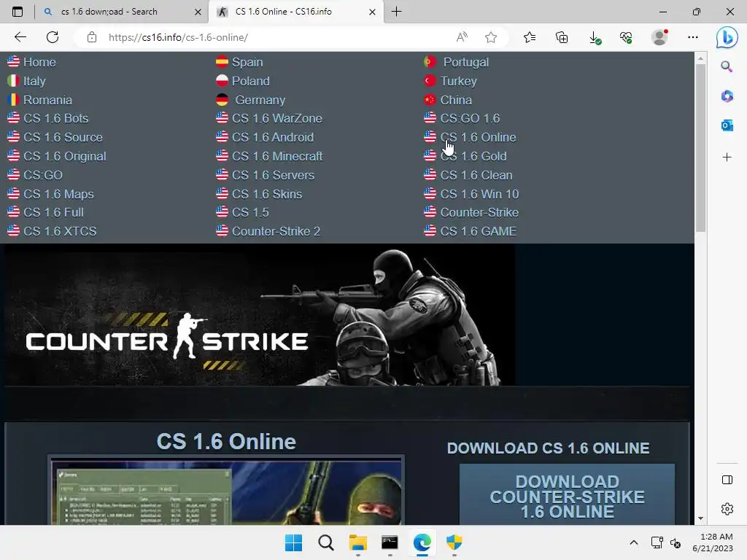
Task: View site information lock icon
Action: 92,37
